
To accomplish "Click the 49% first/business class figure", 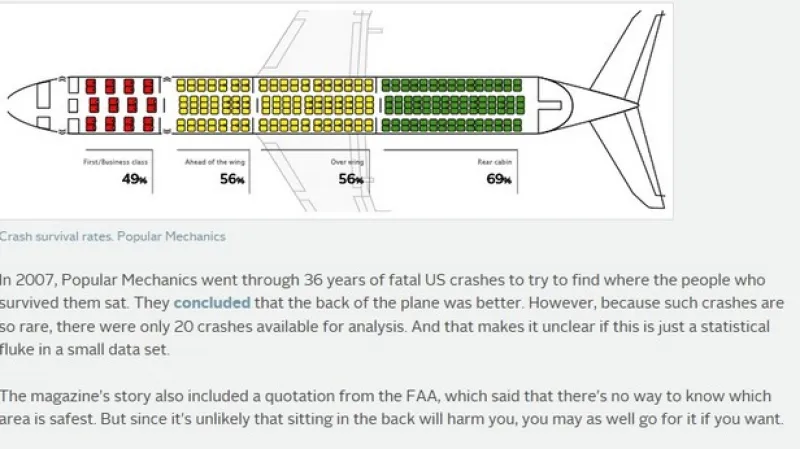I will click(x=134, y=180).
